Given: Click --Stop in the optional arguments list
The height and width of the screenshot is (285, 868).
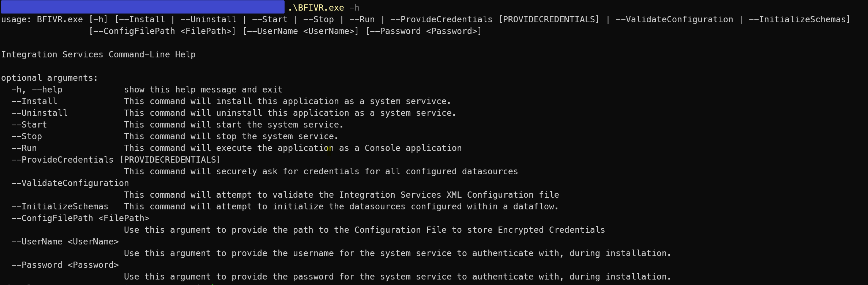Looking at the screenshot, I should coord(27,136).
